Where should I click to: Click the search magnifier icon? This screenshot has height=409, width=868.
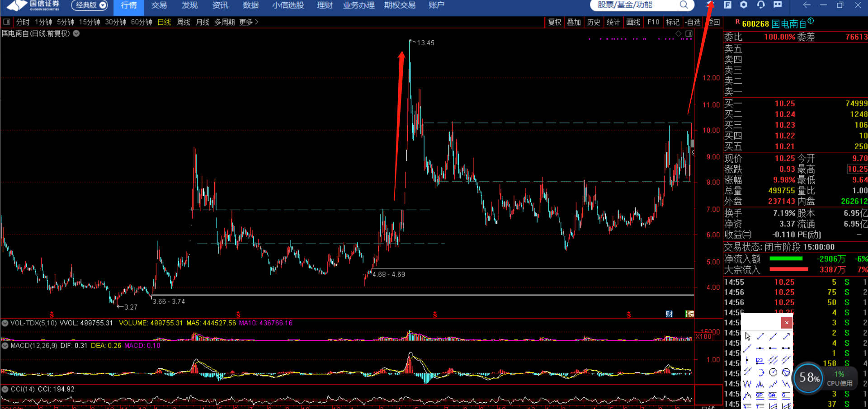click(x=684, y=5)
